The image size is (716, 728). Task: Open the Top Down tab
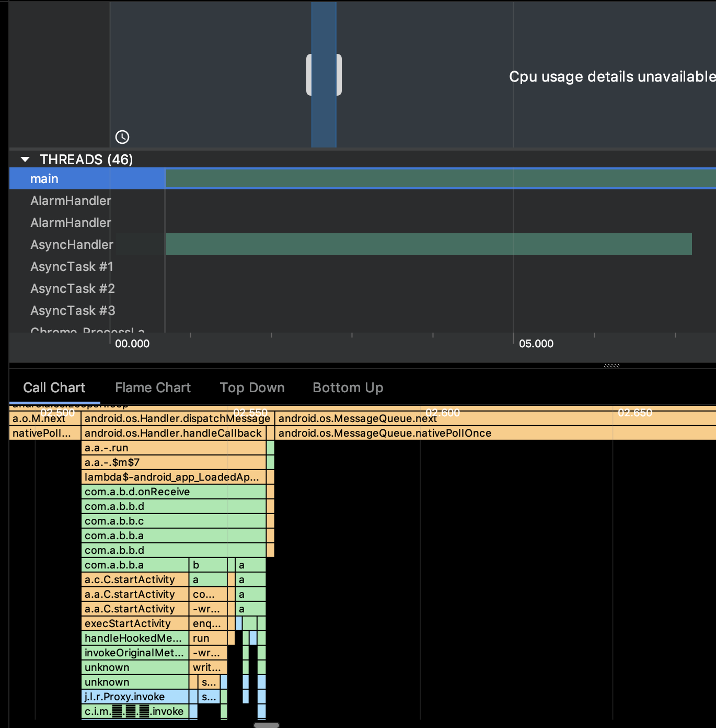coord(252,388)
